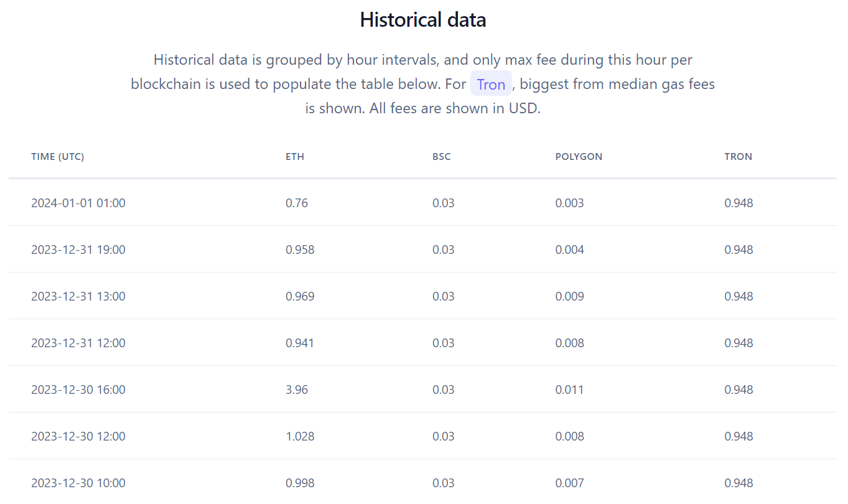848x504 pixels.
Task: Select the 2024-01-01 01:00 row timestamp
Action: [x=78, y=203]
